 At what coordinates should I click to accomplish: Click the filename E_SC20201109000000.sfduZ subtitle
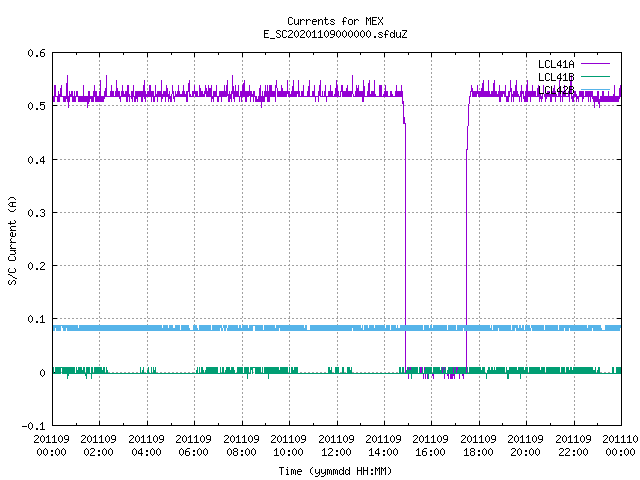pos(335,34)
